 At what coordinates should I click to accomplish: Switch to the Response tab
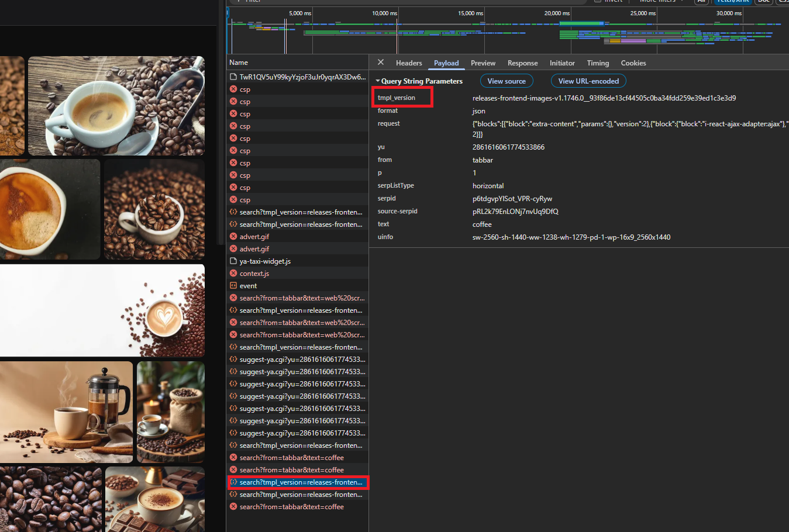[x=523, y=63]
